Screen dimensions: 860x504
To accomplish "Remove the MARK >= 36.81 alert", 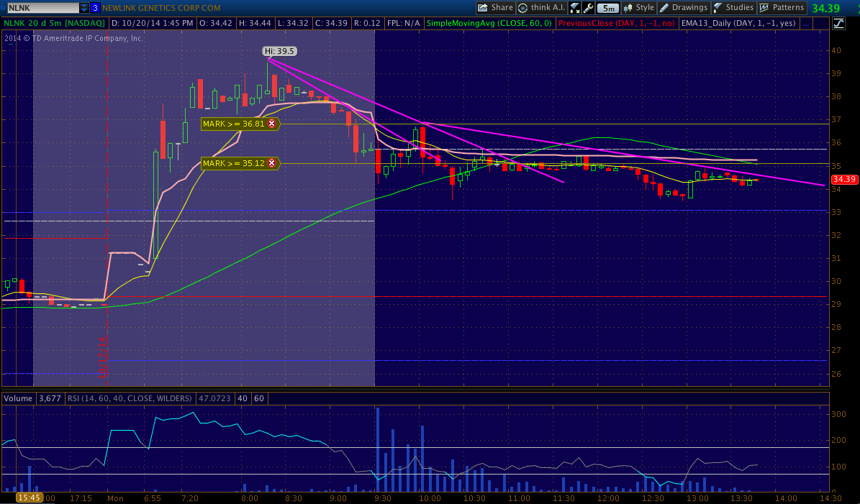I will (x=271, y=124).
